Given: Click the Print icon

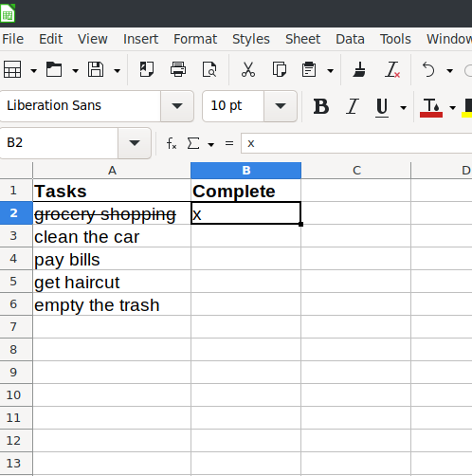Looking at the screenshot, I should click(178, 69).
